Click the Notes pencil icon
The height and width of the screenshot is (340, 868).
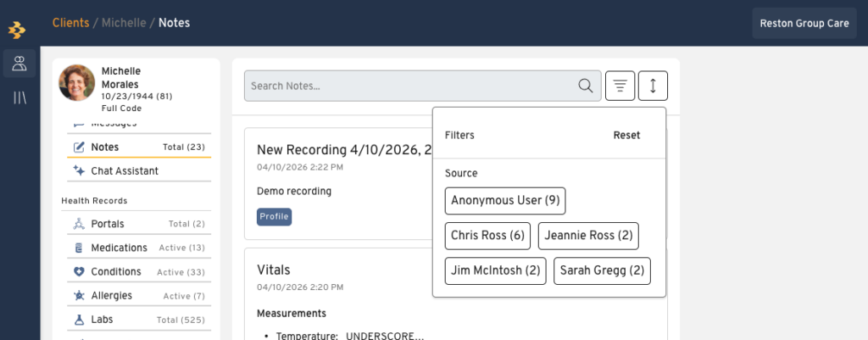[x=79, y=148]
